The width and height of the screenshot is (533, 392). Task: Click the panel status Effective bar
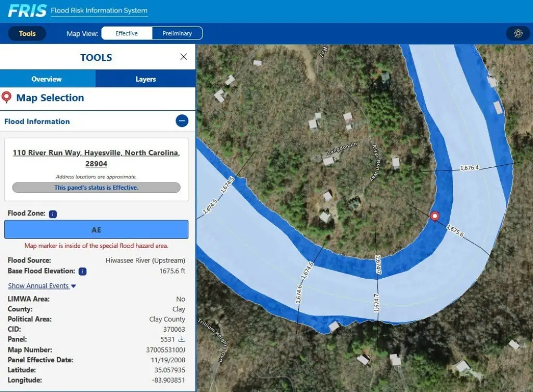pos(96,188)
